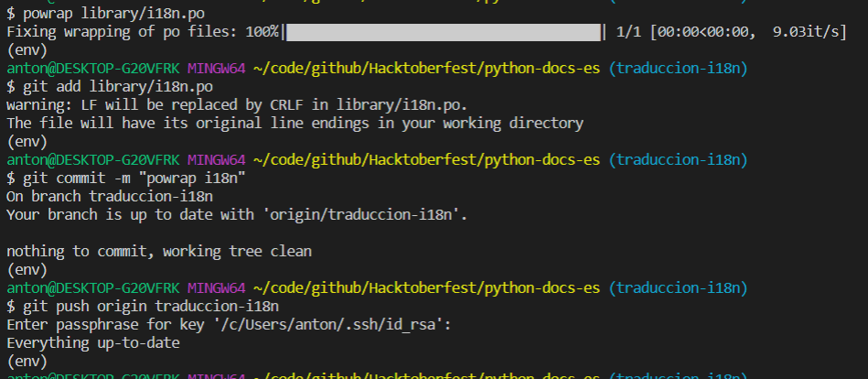Click the 'warning:' word in git output
The image size is (868, 379).
(39, 105)
